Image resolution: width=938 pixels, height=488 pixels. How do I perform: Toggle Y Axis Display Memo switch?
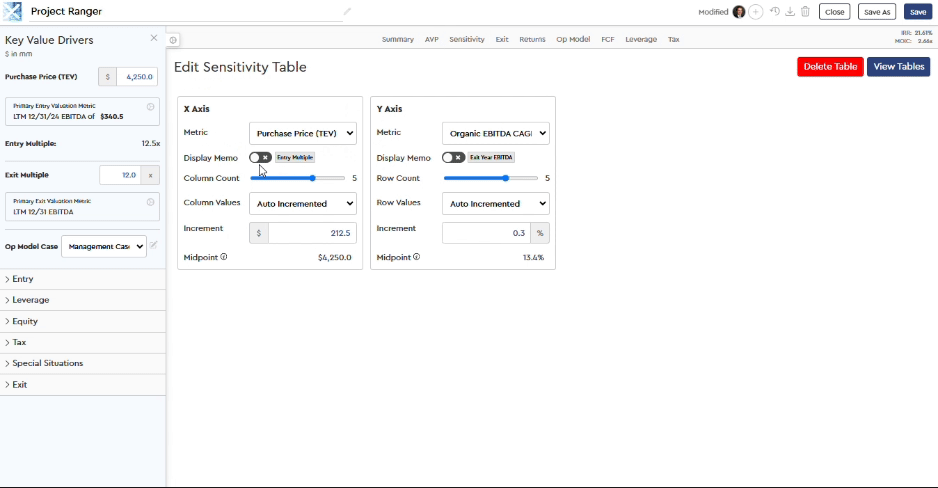pos(453,157)
